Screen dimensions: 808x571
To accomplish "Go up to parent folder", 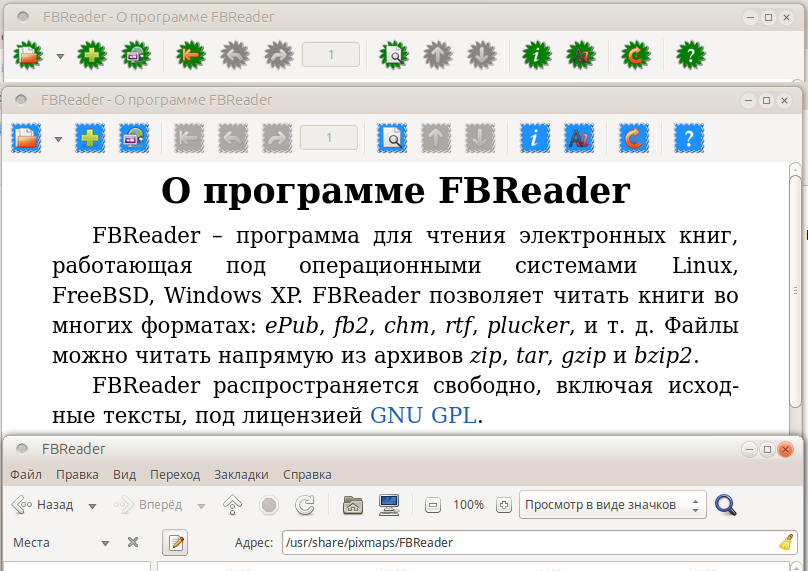I will point(232,505).
